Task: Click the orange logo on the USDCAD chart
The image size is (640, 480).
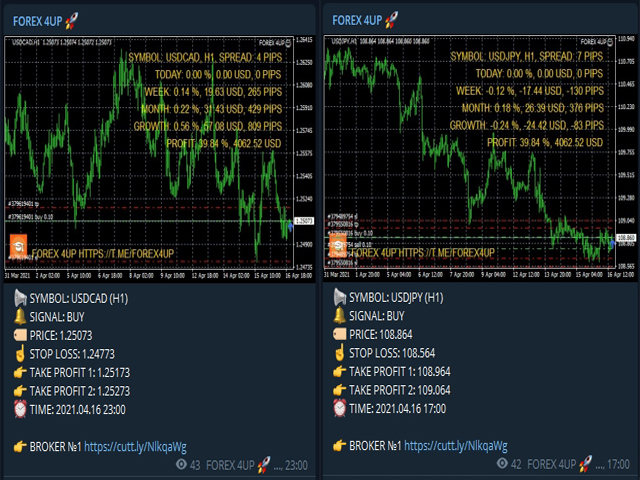Action: click(x=18, y=246)
